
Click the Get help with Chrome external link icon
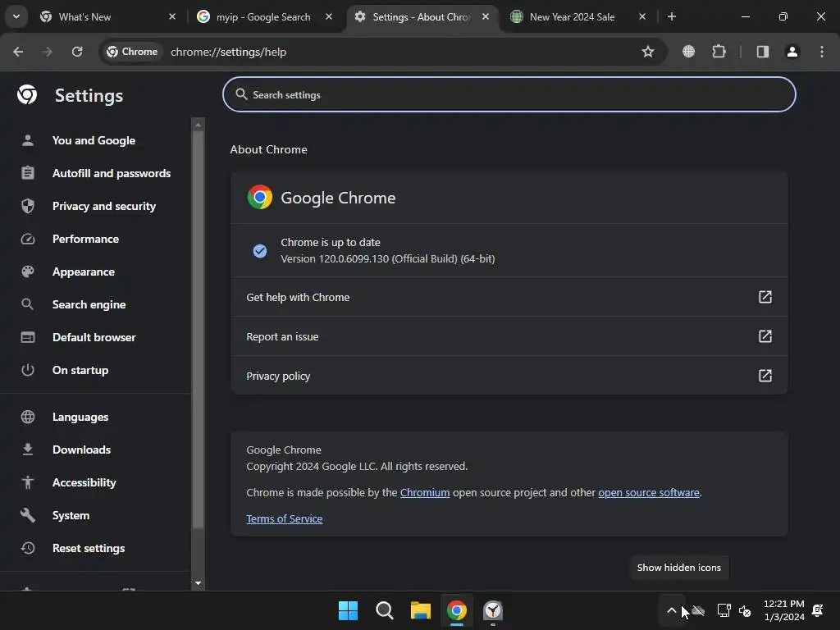click(x=765, y=297)
